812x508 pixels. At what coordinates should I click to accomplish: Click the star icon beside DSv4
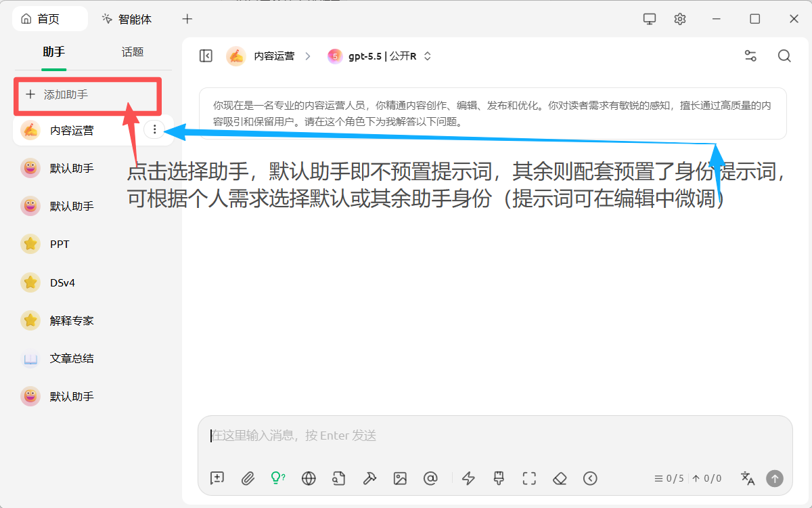[x=30, y=282]
